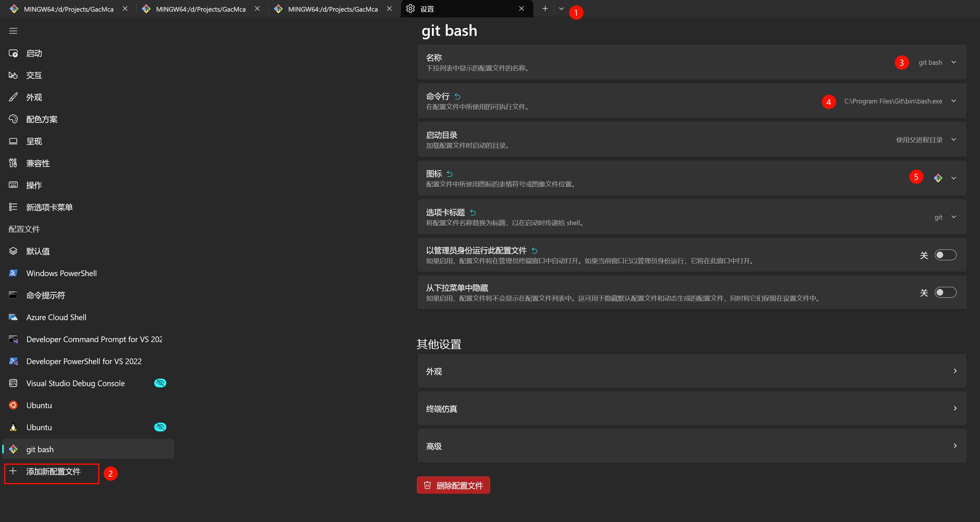Switch to the first MINGW64 tab

point(69,9)
